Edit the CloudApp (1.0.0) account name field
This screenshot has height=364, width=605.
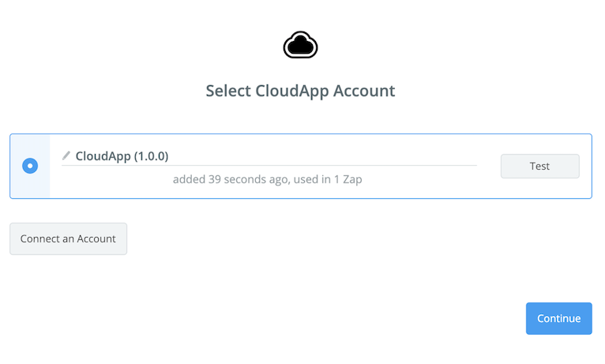[237, 156]
